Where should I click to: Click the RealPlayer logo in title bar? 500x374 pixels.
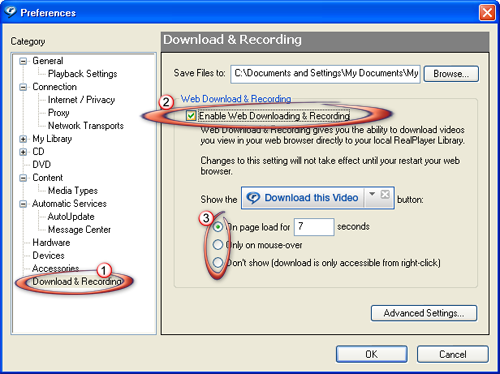(10, 12)
